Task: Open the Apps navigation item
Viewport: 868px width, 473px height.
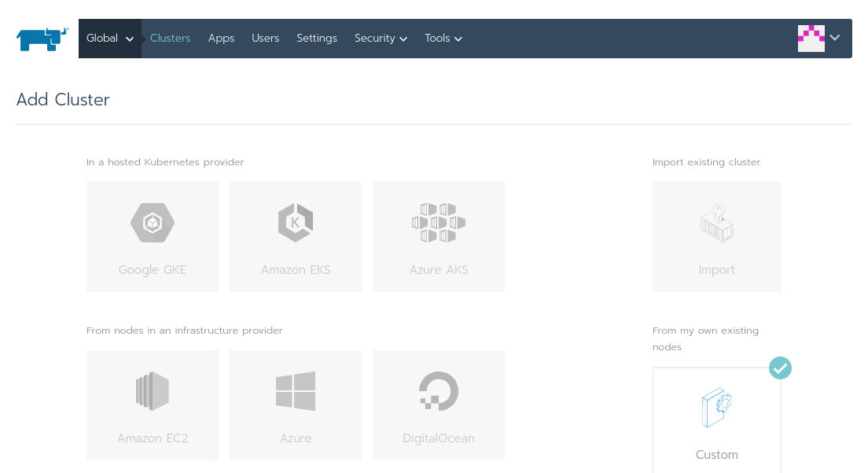Action: (221, 39)
